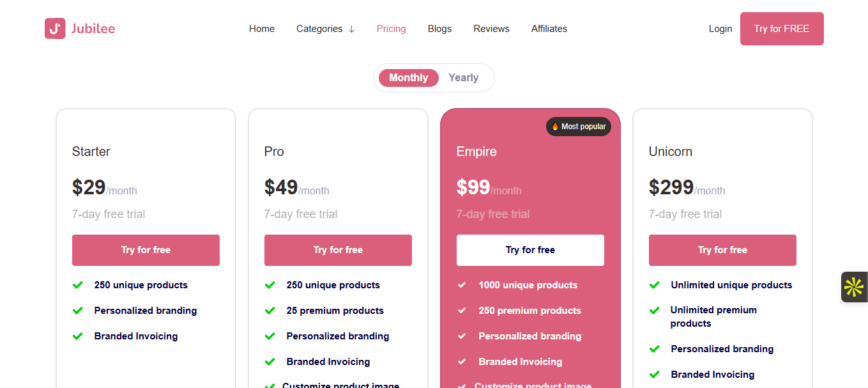The image size is (868, 388).
Task: Click the fire icon in Most popular badge
Action: coord(555,127)
